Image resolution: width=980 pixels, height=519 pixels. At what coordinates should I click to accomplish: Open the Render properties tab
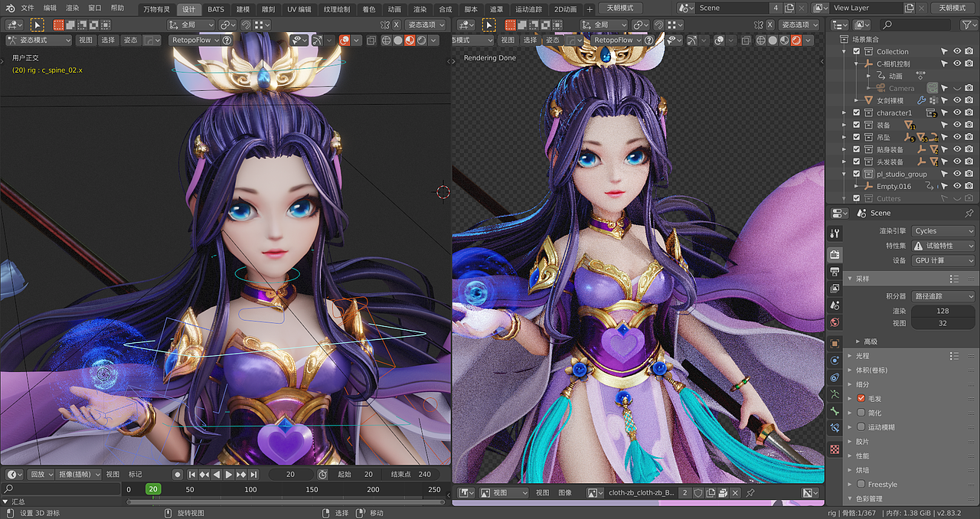click(x=835, y=254)
